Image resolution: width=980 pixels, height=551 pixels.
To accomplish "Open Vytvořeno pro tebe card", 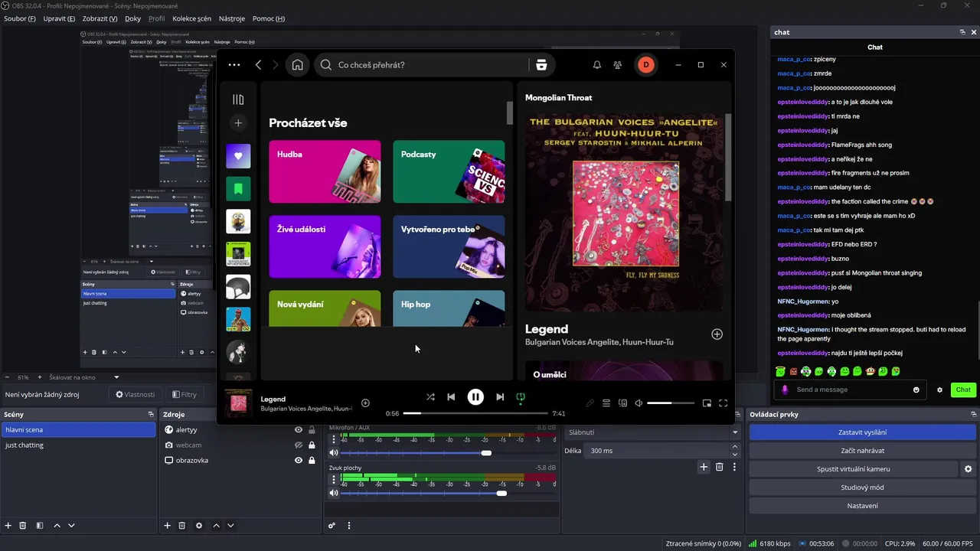I will click(449, 246).
